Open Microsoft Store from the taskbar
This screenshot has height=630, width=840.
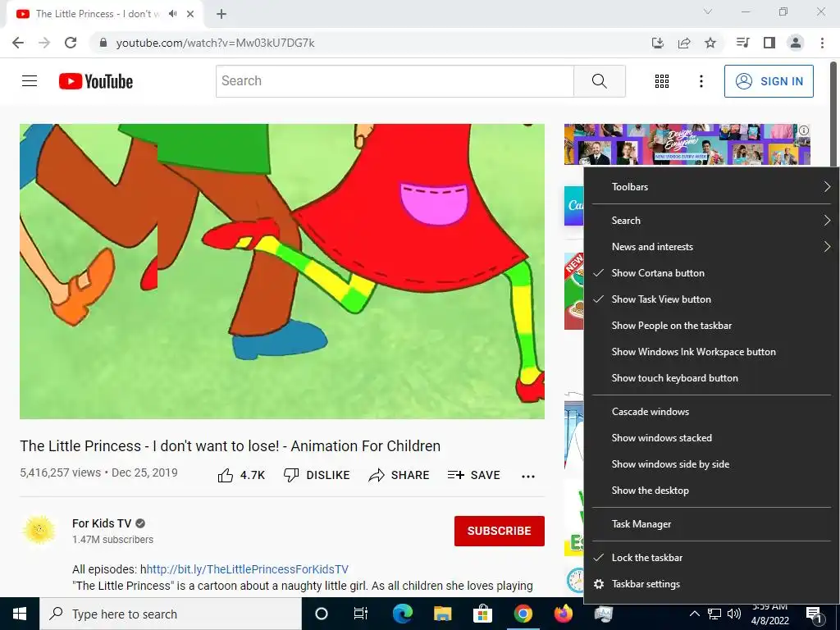pos(482,614)
